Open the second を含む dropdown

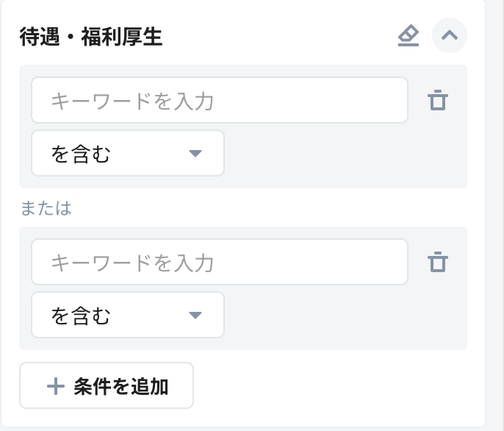tap(127, 315)
